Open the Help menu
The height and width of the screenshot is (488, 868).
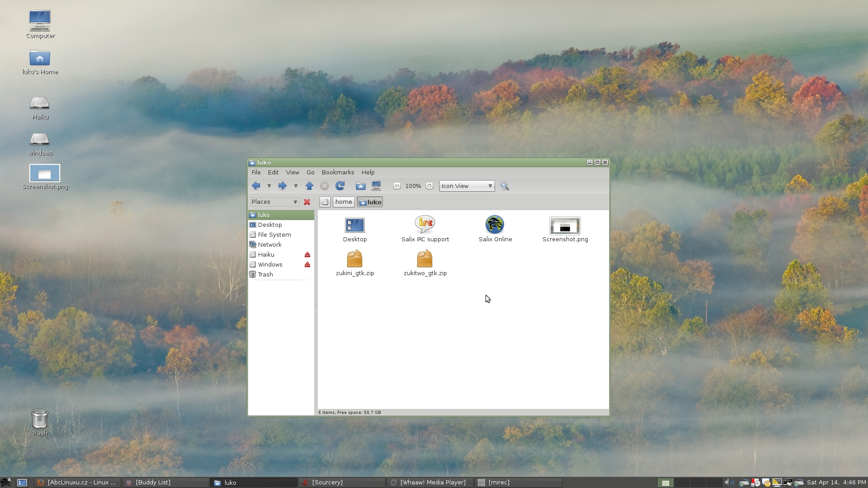coord(368,172)
